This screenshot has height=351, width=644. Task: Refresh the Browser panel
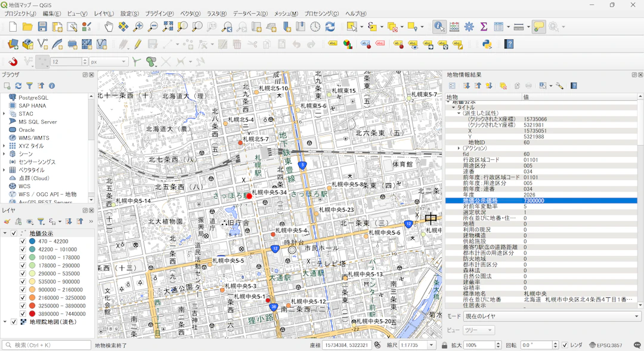pyautogui.click(x=18, y=85)
